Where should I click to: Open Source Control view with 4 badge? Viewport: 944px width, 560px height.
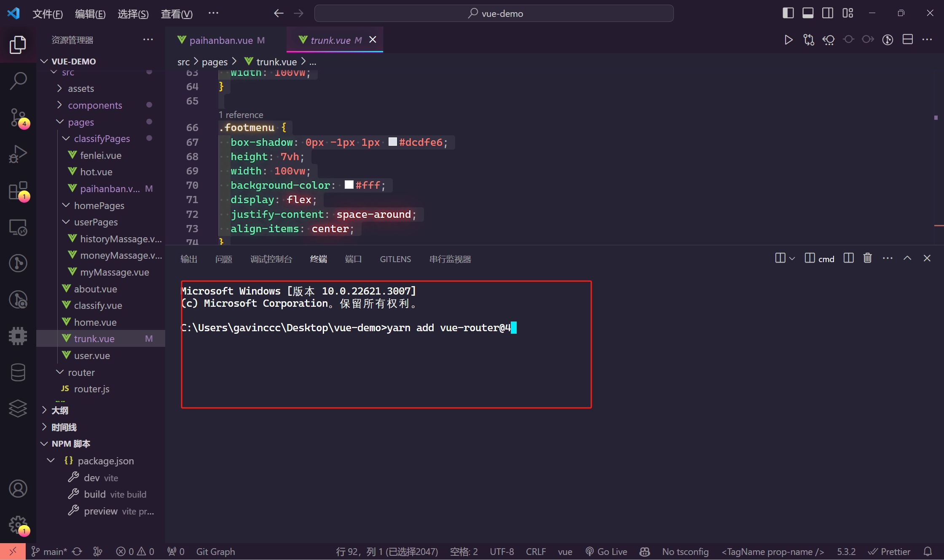coord(18,118)
